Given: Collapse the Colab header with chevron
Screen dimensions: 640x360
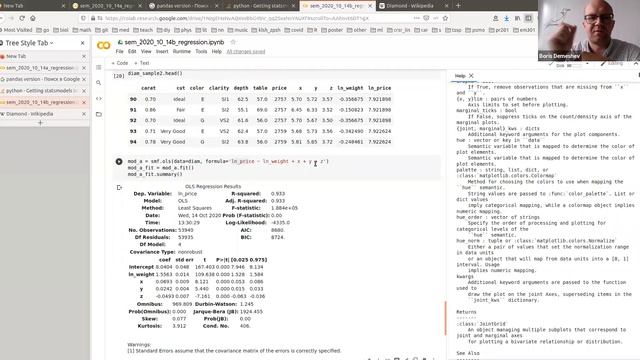Looking at the screenshot, I should pos(636,64).
